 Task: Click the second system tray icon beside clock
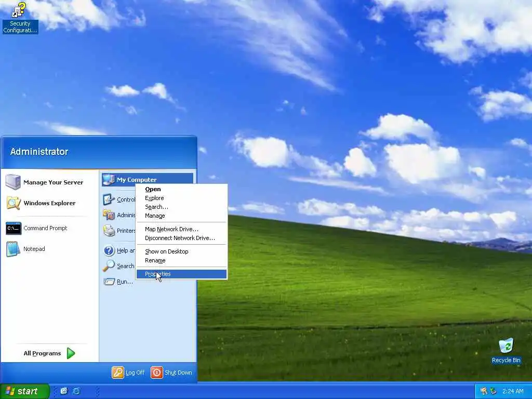[494, 391]
